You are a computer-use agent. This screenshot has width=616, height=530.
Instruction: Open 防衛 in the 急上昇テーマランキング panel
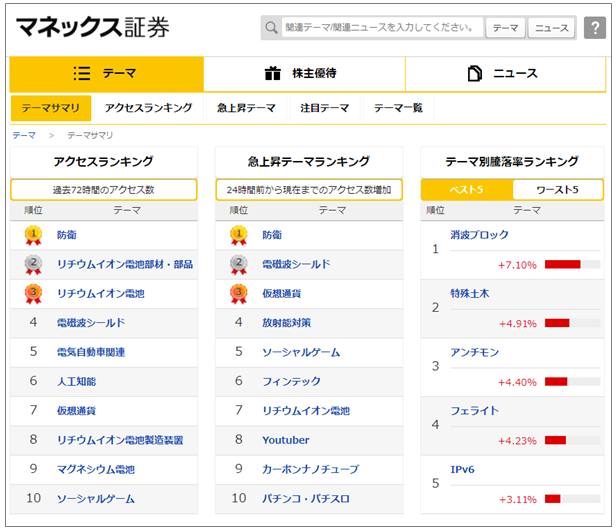272,235
